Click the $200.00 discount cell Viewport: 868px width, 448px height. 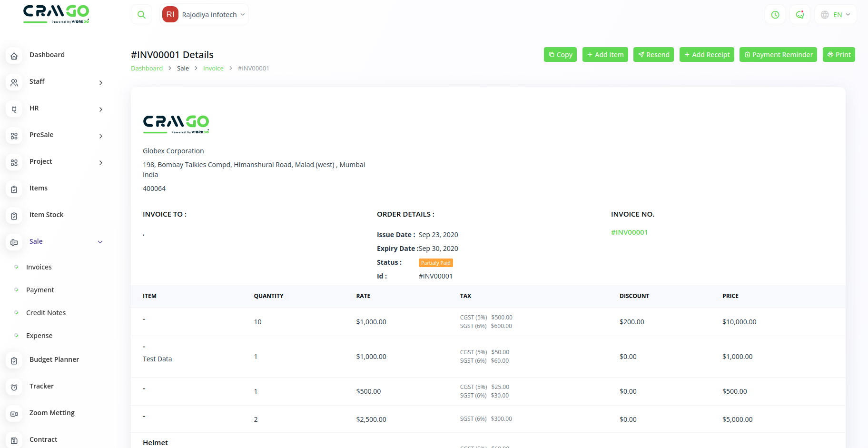[632, 322]
